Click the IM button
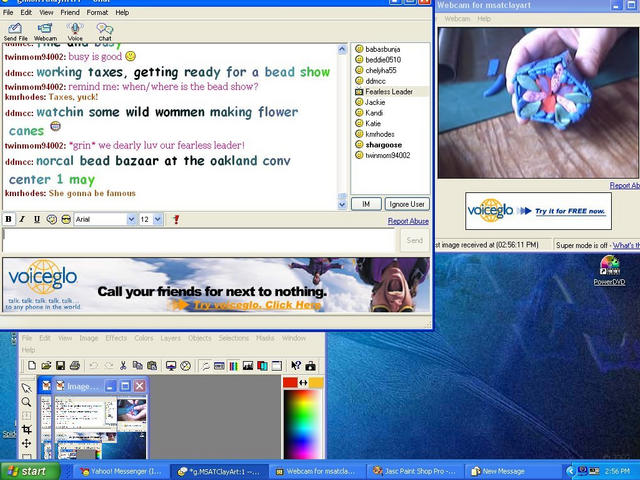Viewport: 640px width, 480px height. 366,204
